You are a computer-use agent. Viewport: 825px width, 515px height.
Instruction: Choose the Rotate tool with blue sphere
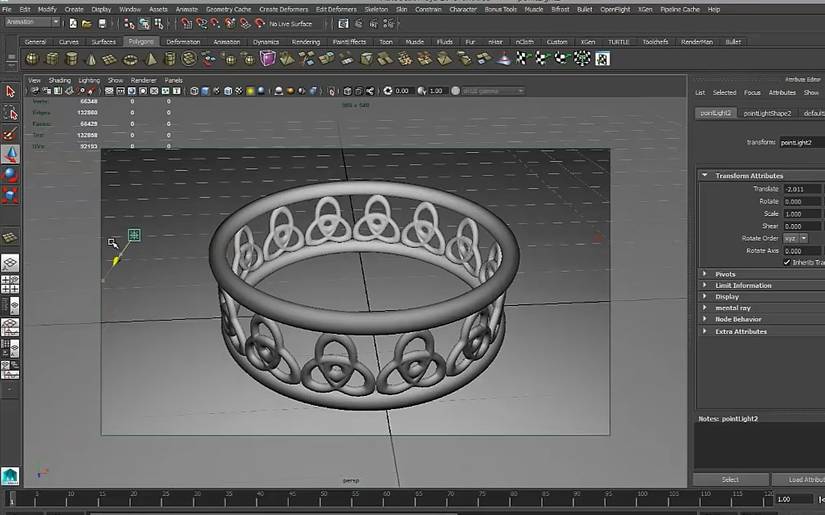[10, 175]
